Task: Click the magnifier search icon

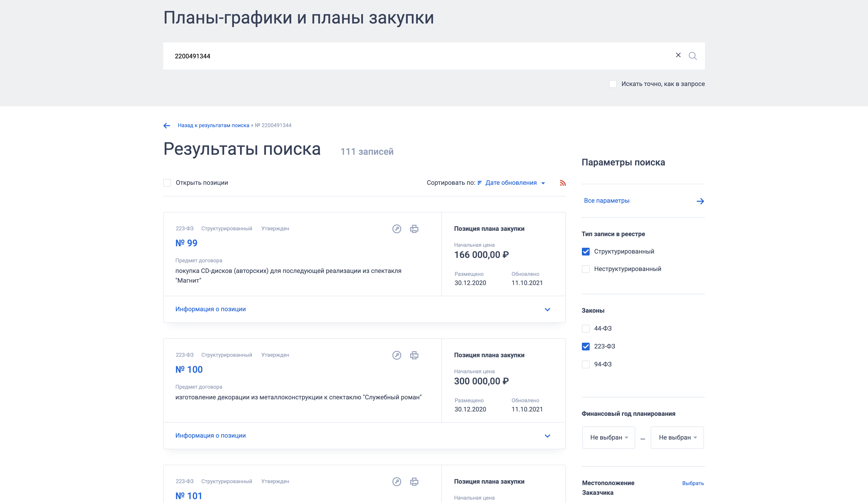Action: (693, 56)
